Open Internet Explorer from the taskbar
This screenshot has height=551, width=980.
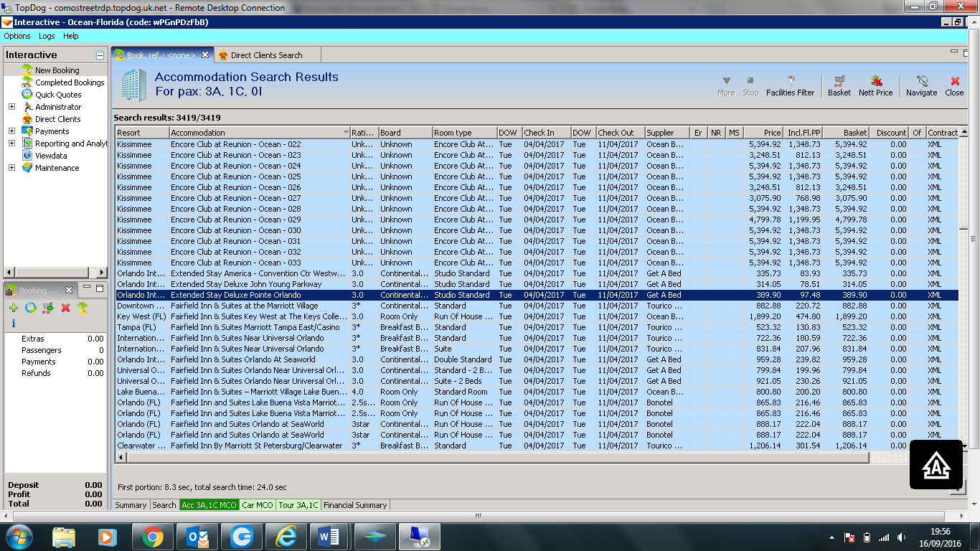click(286, 537)
